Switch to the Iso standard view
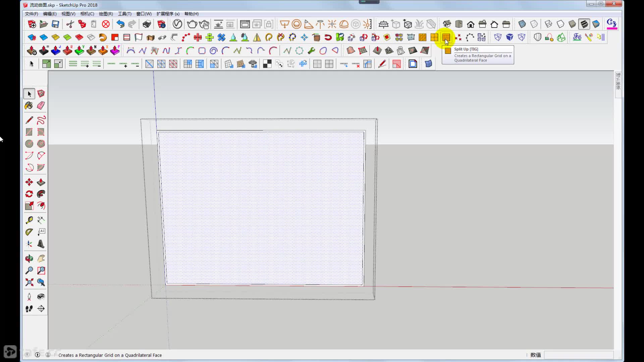644x362 pixels. click(x=447, y=24)
